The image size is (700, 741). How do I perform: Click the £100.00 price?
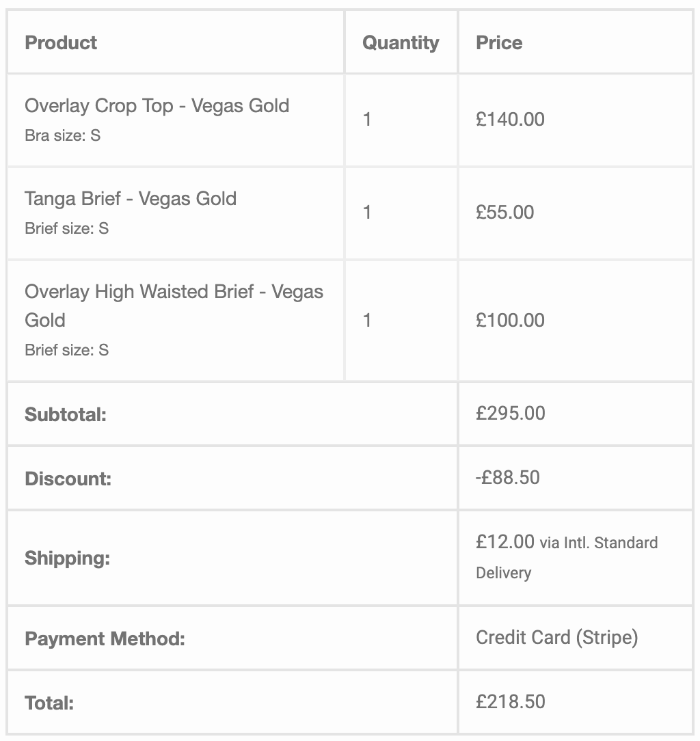(x=510, y=321)
